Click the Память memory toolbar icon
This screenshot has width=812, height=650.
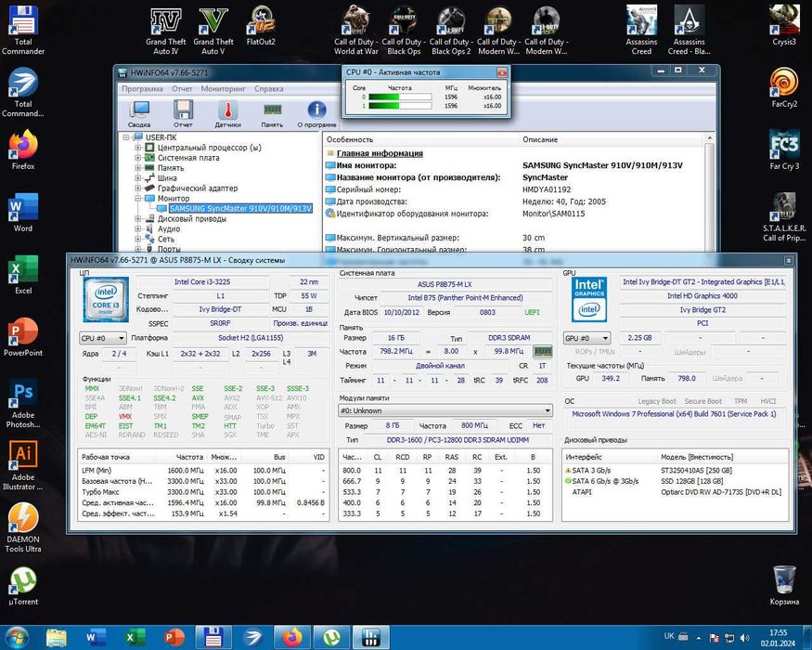[272, 113]
